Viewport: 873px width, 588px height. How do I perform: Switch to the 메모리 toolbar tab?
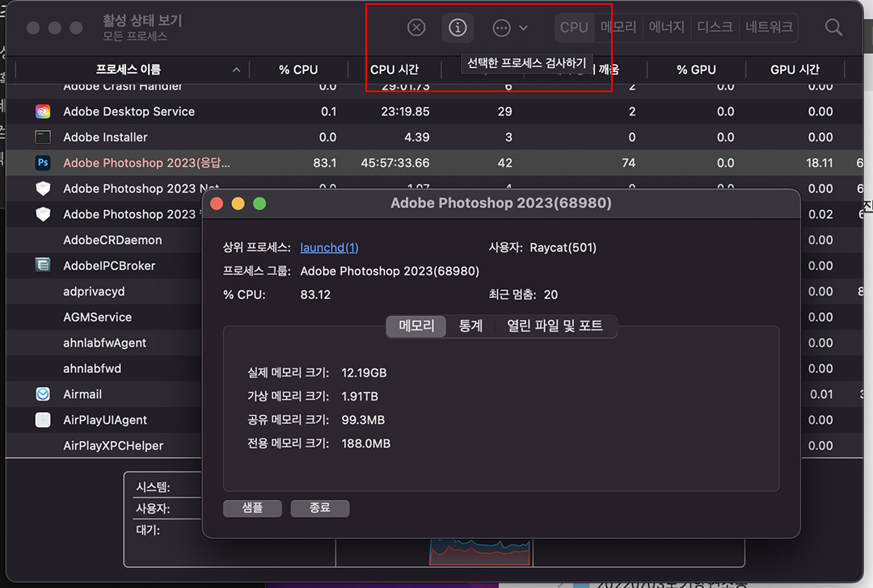(618, 27)
